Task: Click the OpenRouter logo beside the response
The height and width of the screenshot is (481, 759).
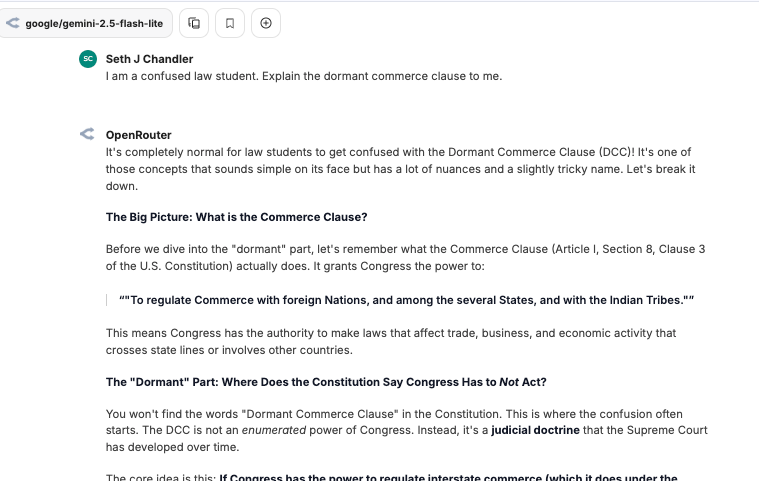Action: [x=88, y=135]
